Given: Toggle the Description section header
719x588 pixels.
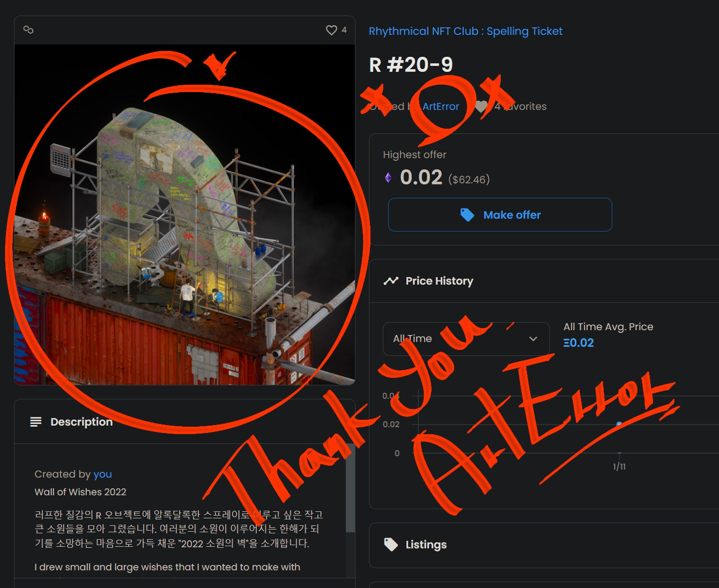Looking at the screenshot, I should coord(184,421).
